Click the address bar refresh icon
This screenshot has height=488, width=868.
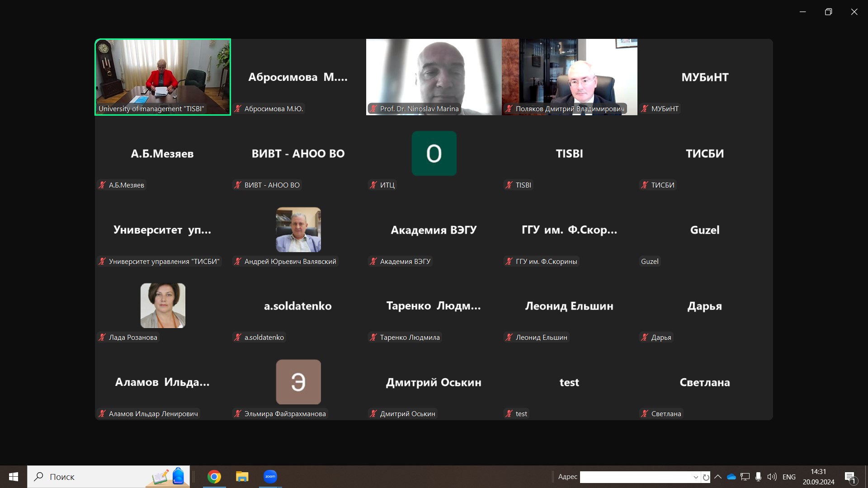(x=706, y=477)
